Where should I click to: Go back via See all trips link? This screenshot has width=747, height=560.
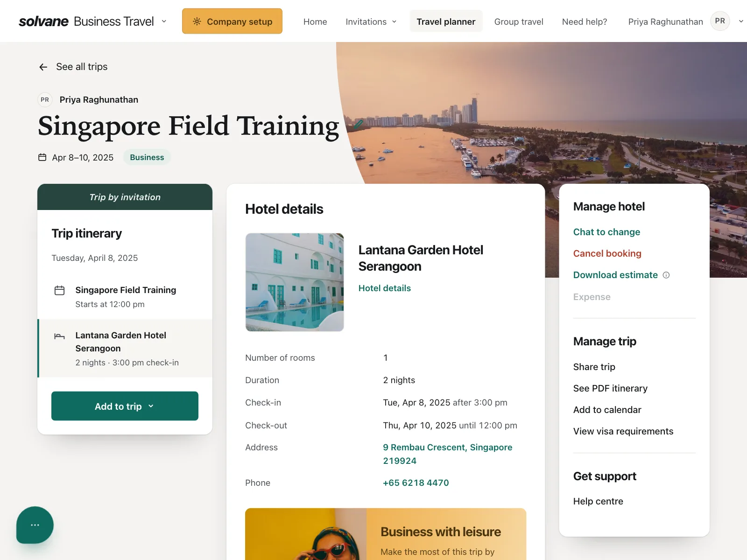point(82,67)
